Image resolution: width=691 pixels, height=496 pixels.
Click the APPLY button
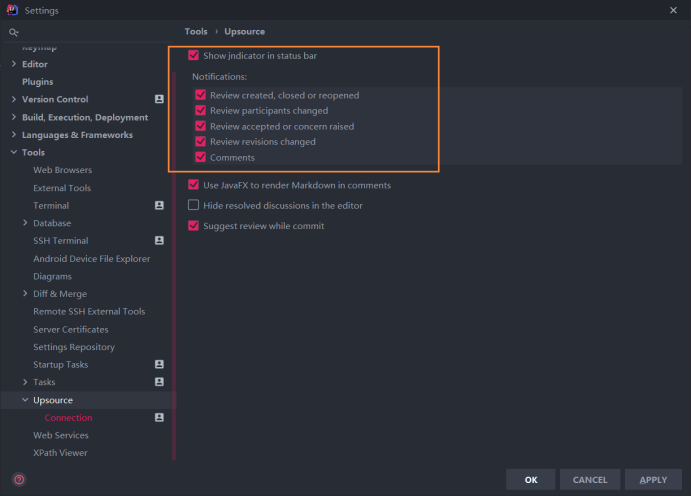tap(653, 480)
